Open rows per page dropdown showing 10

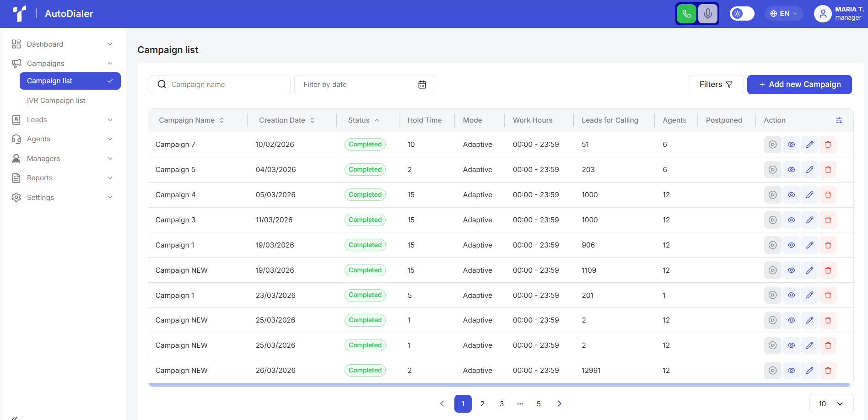click(x=831, y=404)
